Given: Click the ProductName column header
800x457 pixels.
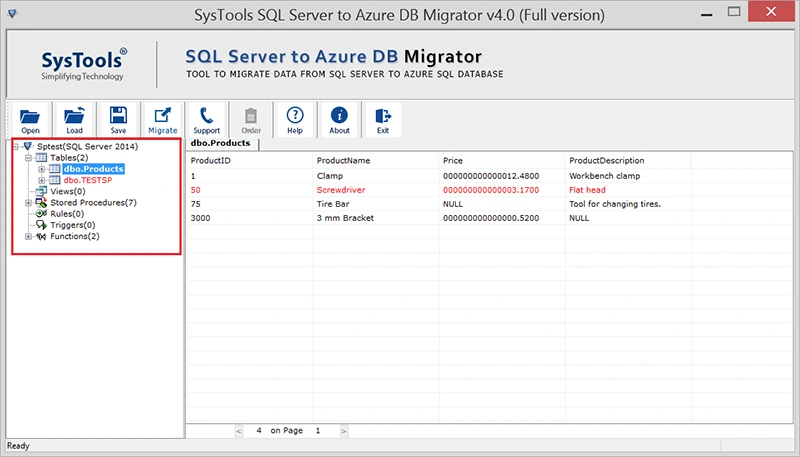Looking at the screenshot, I should pos(344,161).
